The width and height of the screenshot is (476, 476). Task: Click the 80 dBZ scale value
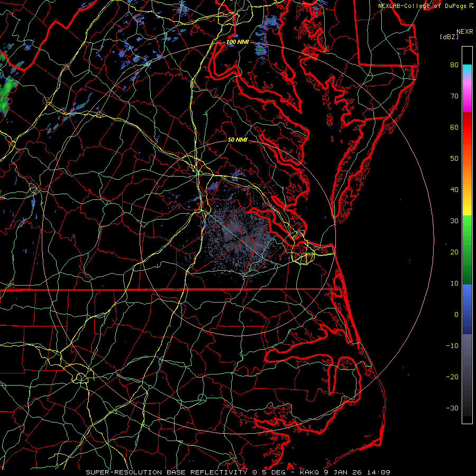(454, 65)
